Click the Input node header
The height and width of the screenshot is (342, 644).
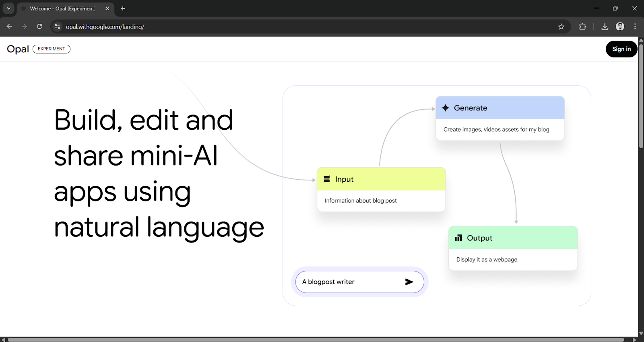[381, 179]
